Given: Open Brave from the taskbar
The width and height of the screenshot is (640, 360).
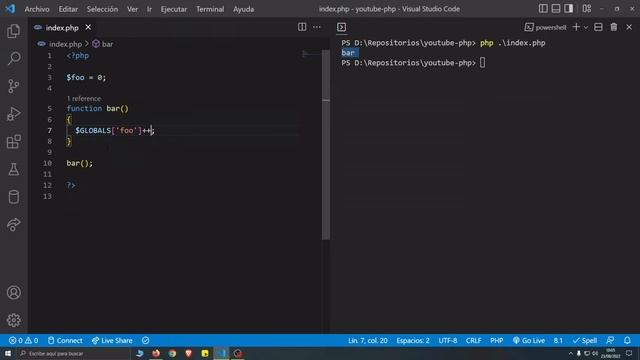Looking at the screenshot, I should click(x=189, y=353).
